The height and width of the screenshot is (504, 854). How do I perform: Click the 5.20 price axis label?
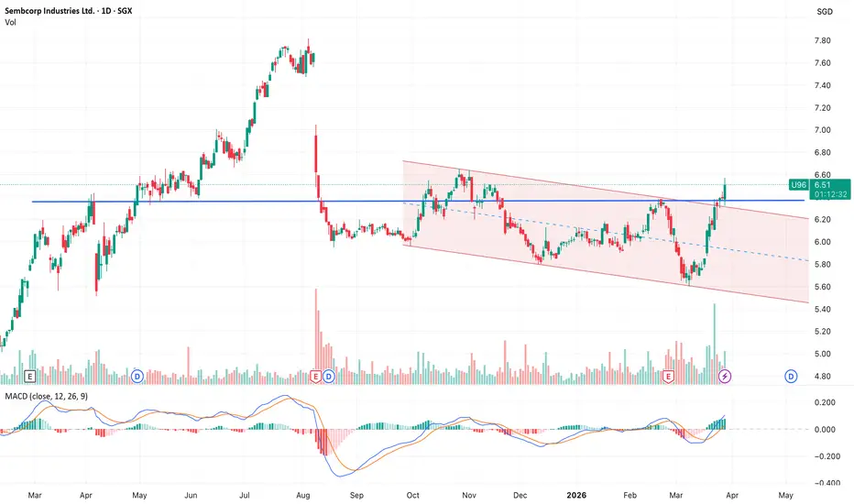tap(822, 332)
